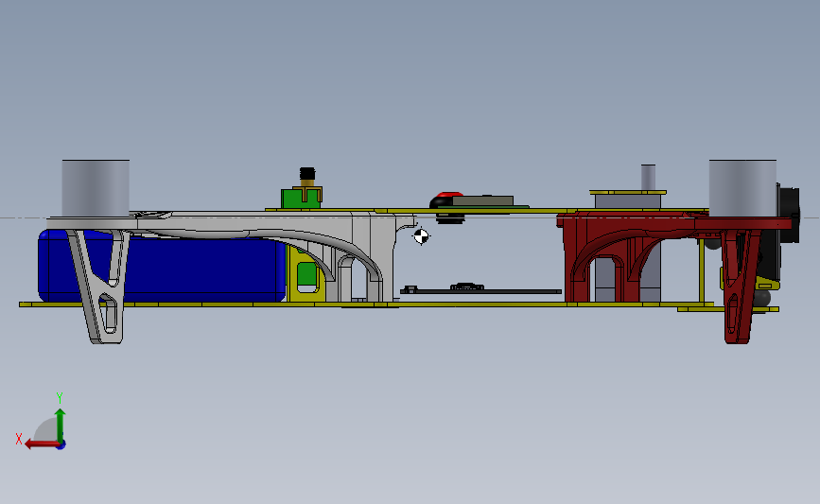
Task: Select the black camera at the right end
Action: pos(788,215)
